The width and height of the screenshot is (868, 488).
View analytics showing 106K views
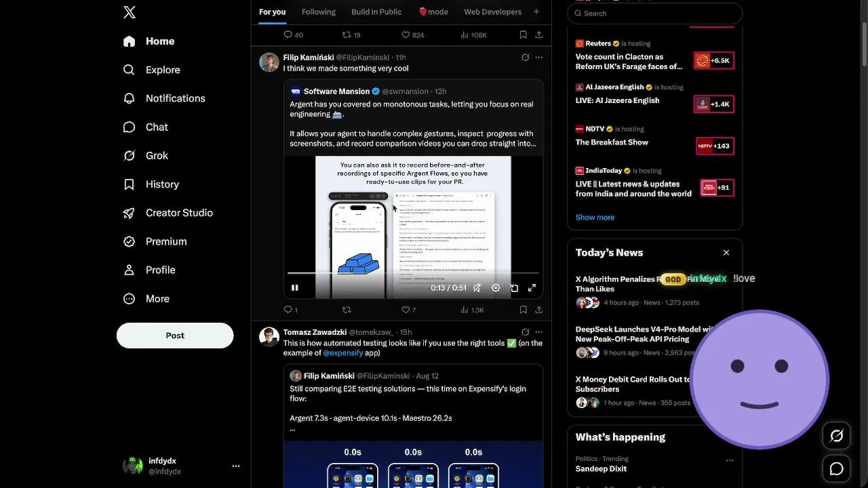(x=473, y=35)
